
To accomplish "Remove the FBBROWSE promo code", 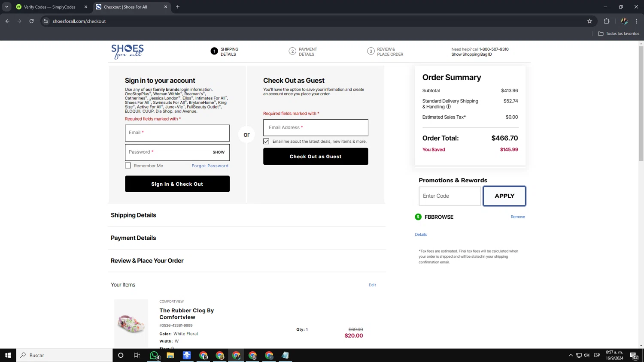I will (x=518, y=217).
